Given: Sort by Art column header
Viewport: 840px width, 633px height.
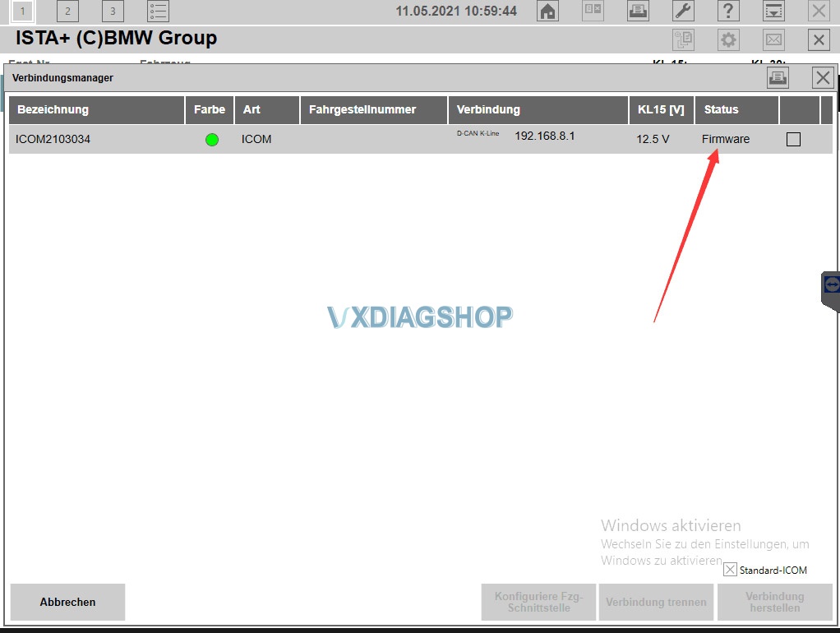Looking at the screenshot, I should coord(267,110).
